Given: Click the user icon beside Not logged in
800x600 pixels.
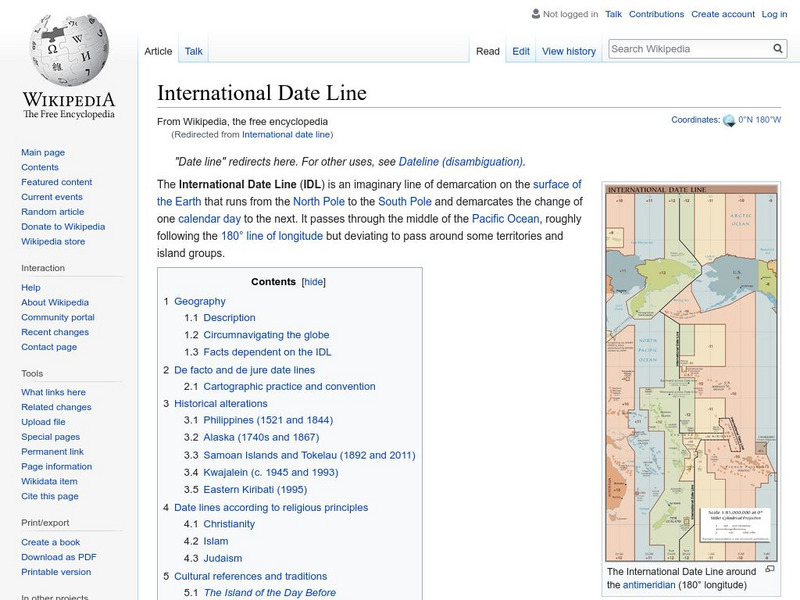Looking at the screenshot, I should [535, 15].
